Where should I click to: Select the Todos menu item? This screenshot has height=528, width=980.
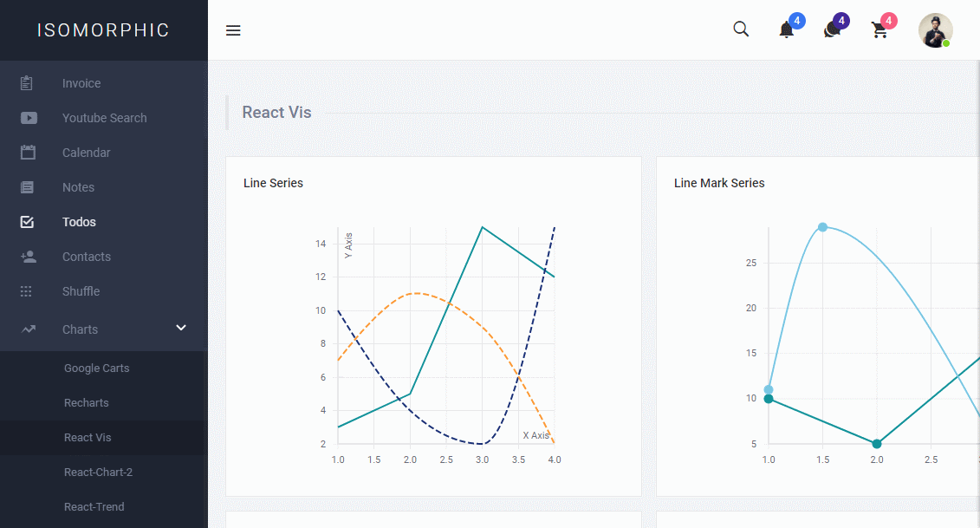pyautogui.click(x=79, y=222)
